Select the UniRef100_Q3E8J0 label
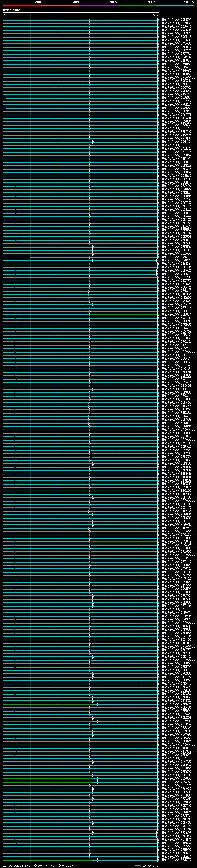Screen dimensions: 197x868 click(x=177, y=314)
